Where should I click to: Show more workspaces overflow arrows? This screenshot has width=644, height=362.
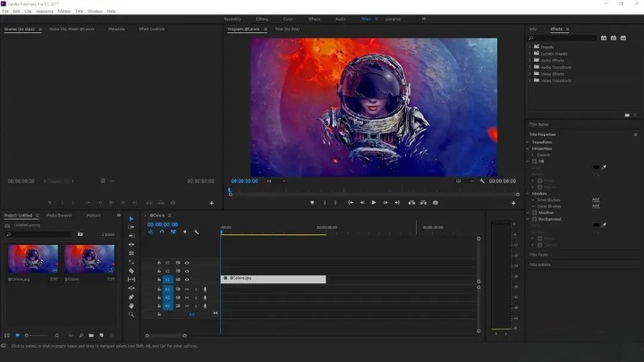click(424, 19)
